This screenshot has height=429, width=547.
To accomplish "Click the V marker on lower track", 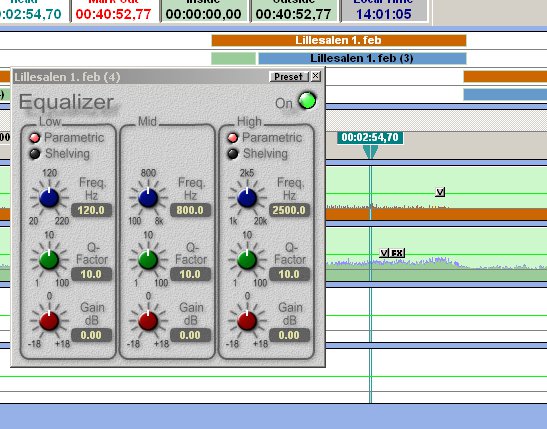I will pos(384,253).
